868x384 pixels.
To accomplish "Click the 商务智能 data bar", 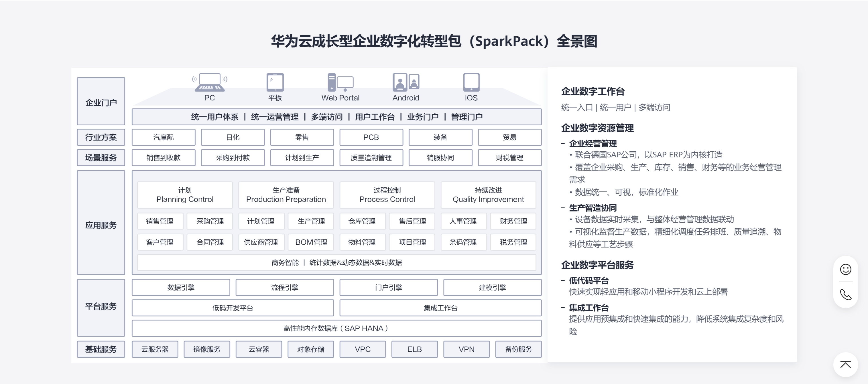I will click(336, 262).
